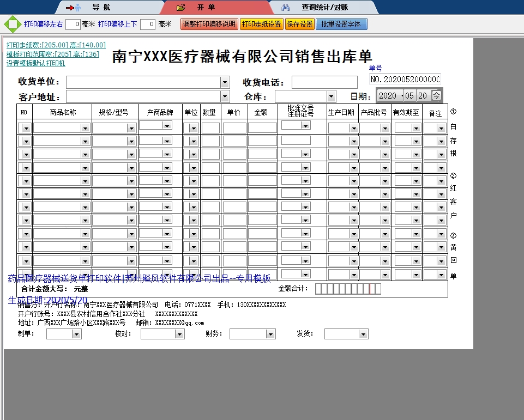Viewport: 524px width, 420px height.
Task: Expand the 客户地址 dropdown
Action: click(x=225, y=96)
